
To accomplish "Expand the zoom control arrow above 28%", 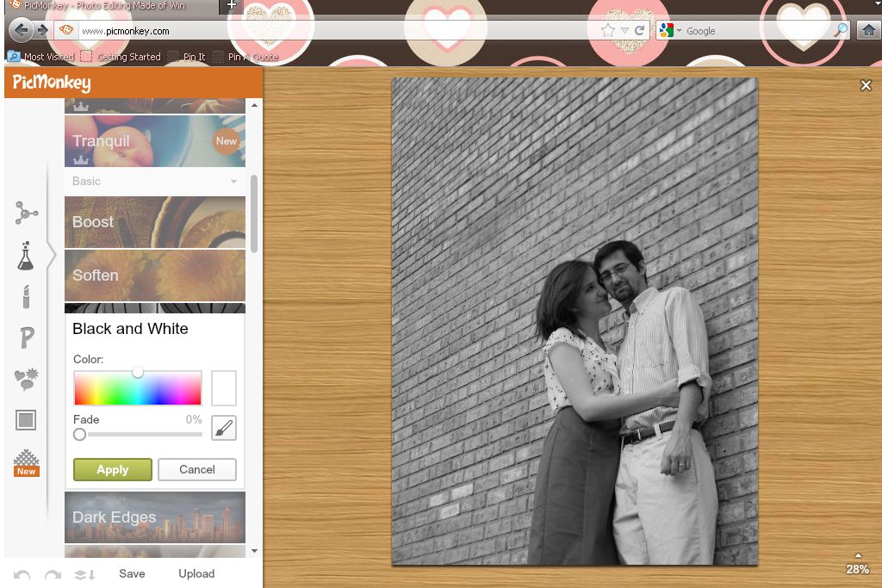I will click(x=858, y=555).
